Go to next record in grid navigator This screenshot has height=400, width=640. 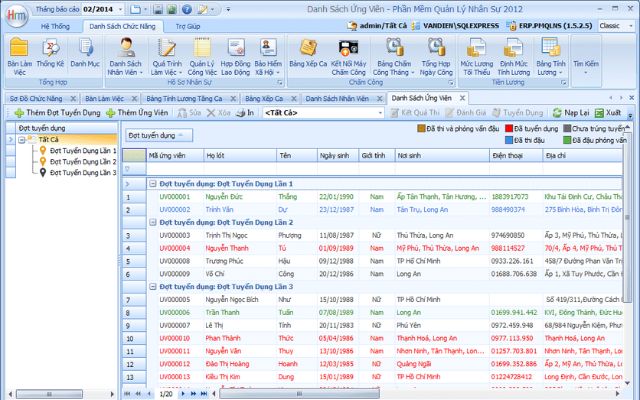click(183, 394)
